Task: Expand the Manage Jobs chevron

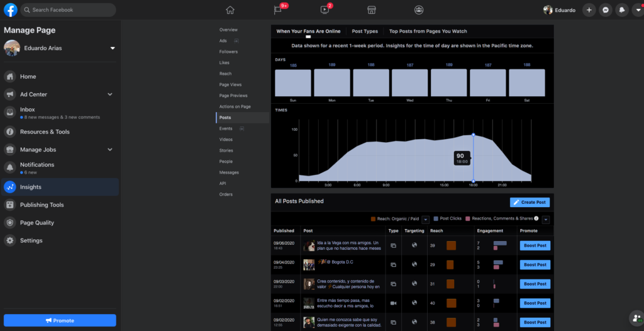Action: (x=110, y=150)
